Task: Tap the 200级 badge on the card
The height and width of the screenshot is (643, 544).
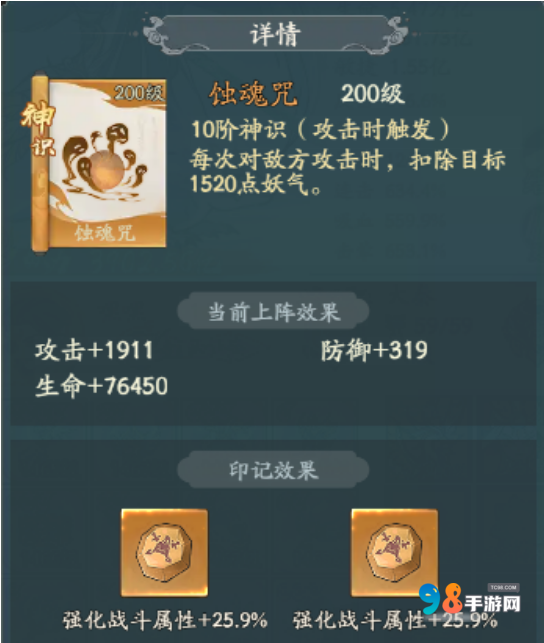Action: (x=139, y=93)
